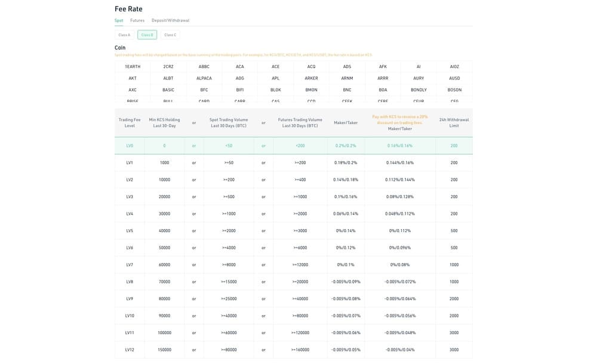
Task: Click the Trading Fee Level column header
Action: tap(130, 122)
